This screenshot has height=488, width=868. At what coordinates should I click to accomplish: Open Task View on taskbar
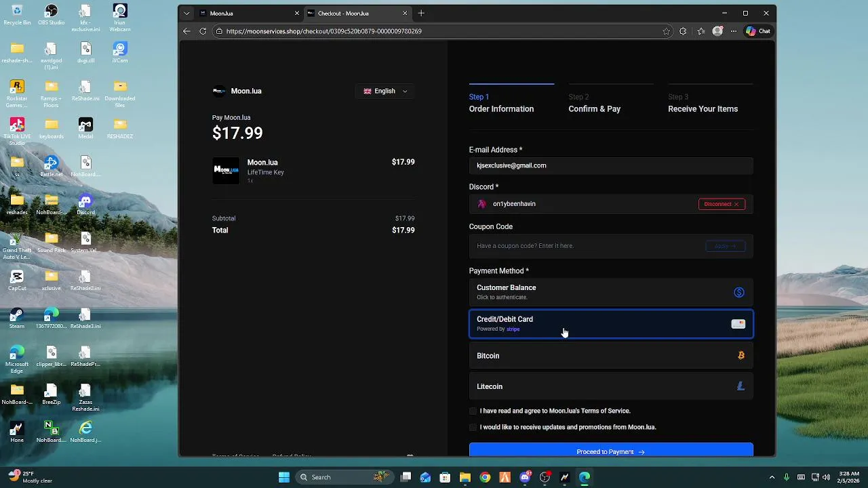[x=406, y=477]
